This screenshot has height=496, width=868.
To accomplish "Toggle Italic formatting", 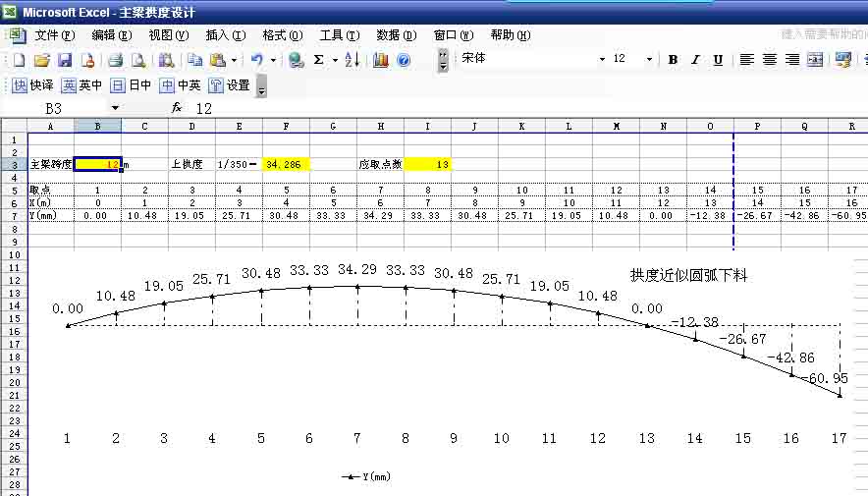I will pyautogui.click(x=695, y=60).
